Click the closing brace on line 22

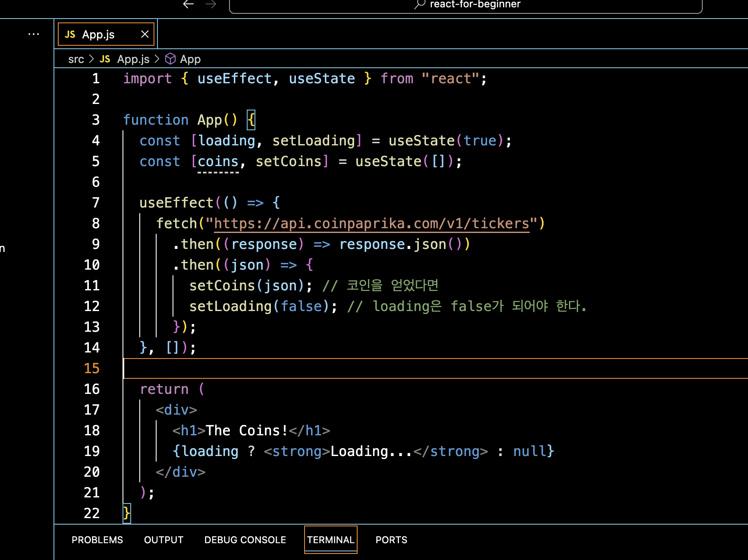(x=127, y=513)
